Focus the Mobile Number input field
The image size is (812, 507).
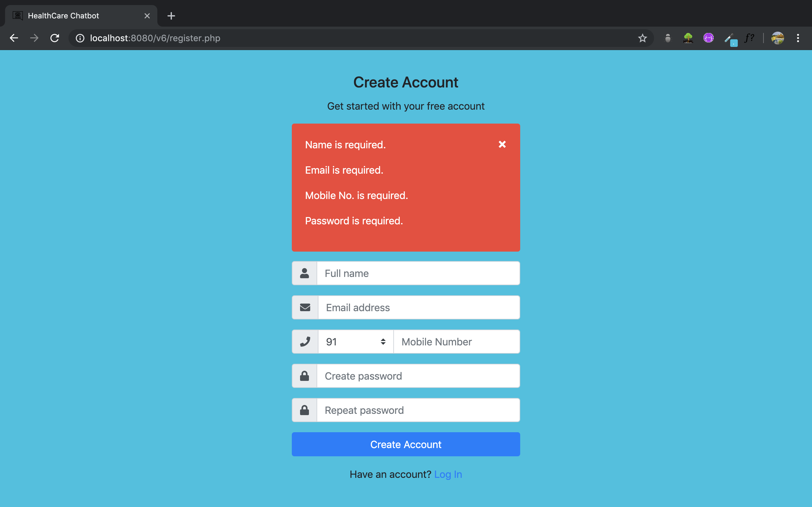click(456, 342)
